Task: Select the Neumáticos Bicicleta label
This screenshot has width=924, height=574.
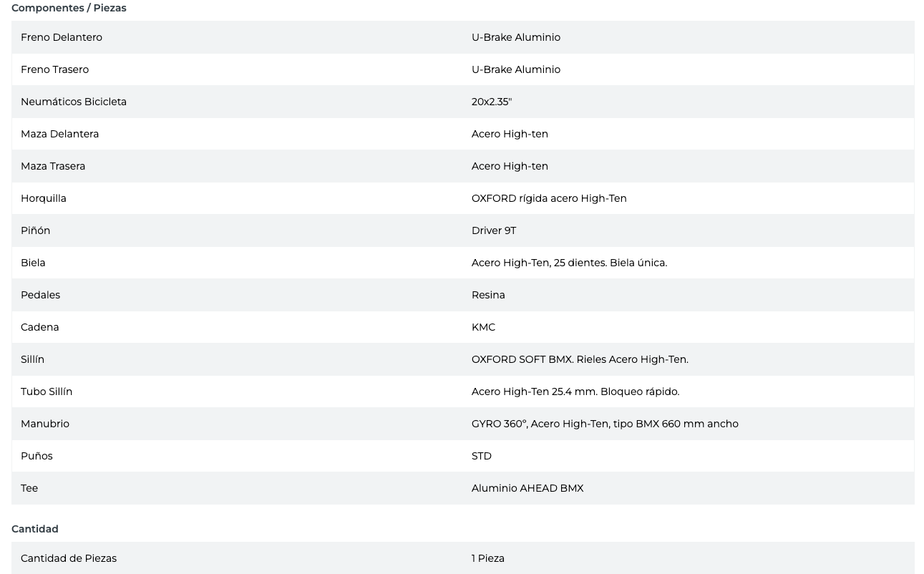Action: pyautogui.click(x=74, y=102)
